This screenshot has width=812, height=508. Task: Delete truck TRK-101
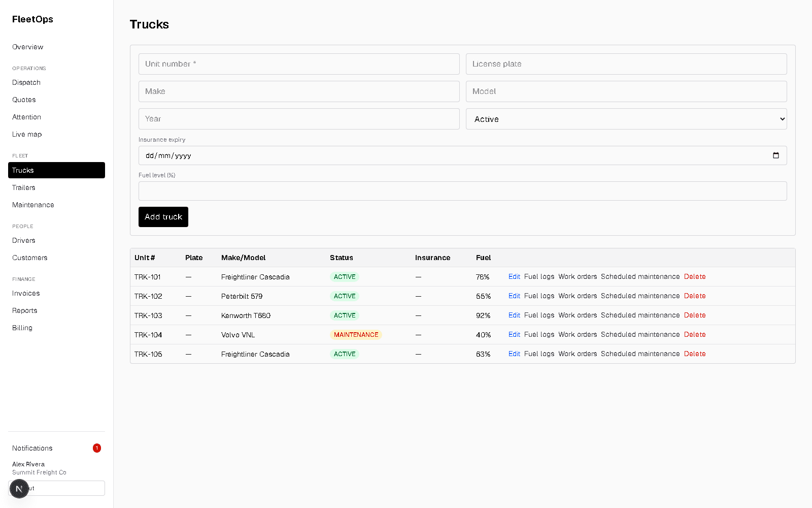pyautogui.click(x=695, y=276)
